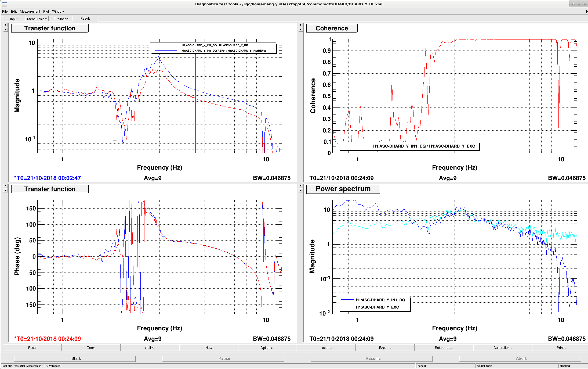This screenshot has width=588, height=369.
Task: Click the right-arrow icon beside the Phase plot
Action: tap(5, 185)
